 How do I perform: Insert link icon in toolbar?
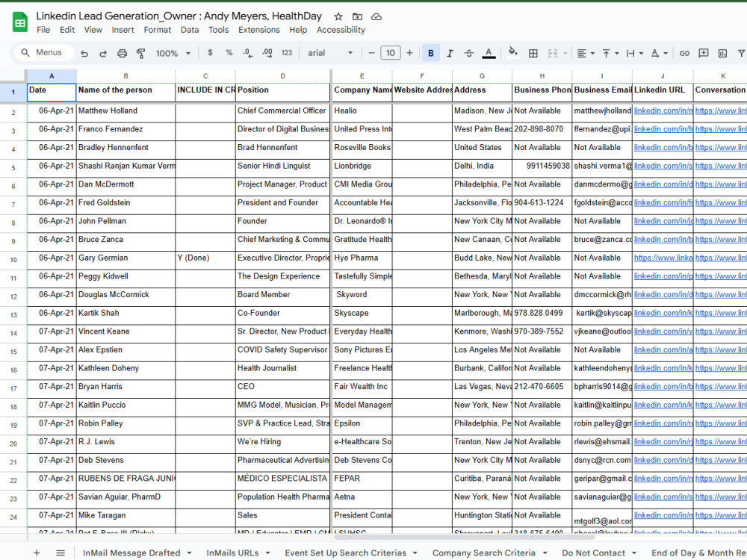tap(684, 53)
